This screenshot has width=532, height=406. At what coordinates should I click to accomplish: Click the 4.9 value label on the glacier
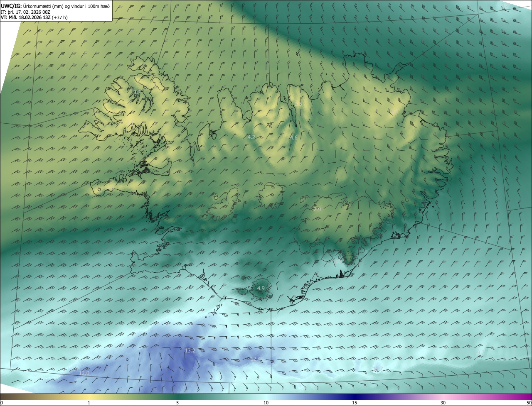coord(261,288)
